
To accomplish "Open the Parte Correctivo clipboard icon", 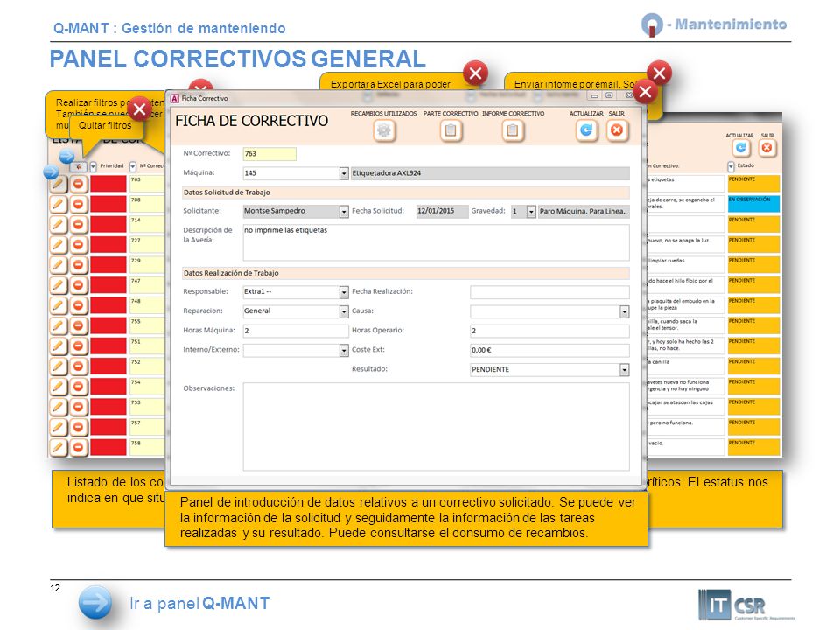I will coord(451,130).
